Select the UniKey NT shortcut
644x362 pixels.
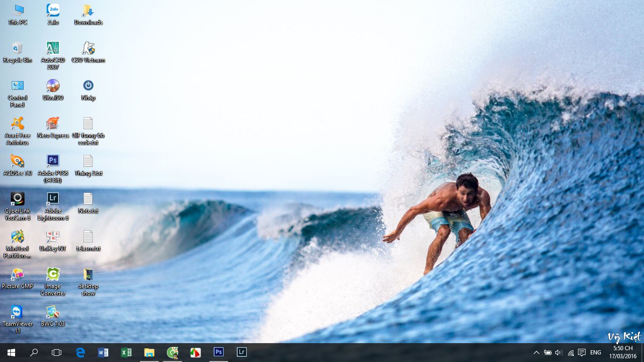pos(53,241)
